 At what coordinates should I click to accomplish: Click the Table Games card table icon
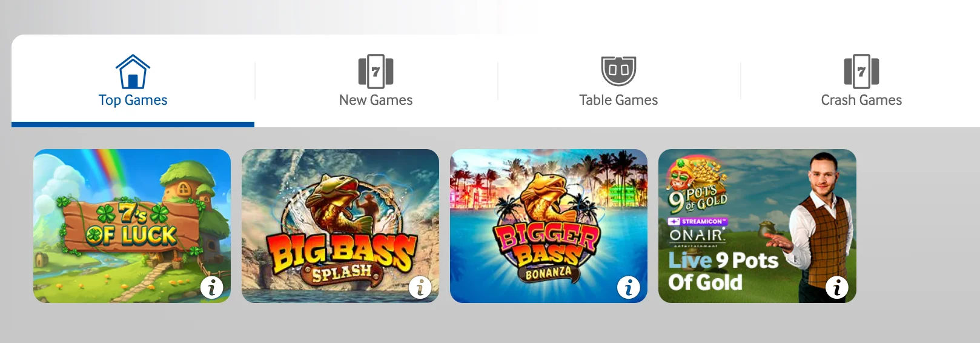click(618, 72)
